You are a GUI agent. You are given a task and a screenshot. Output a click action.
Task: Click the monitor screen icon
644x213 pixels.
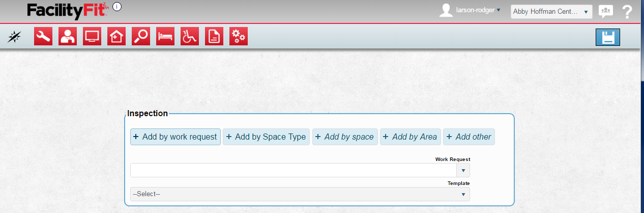click(92, 36)
